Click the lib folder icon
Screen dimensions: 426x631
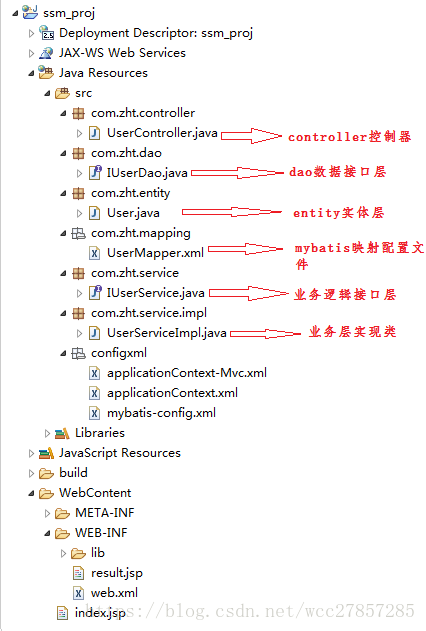coord(78,554)
